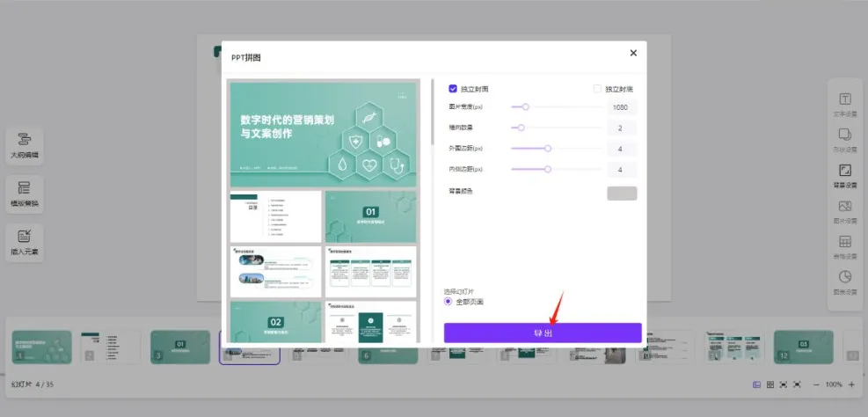Open 模板替换 template replace tool

pyautogui.click(x=25, y=194)
